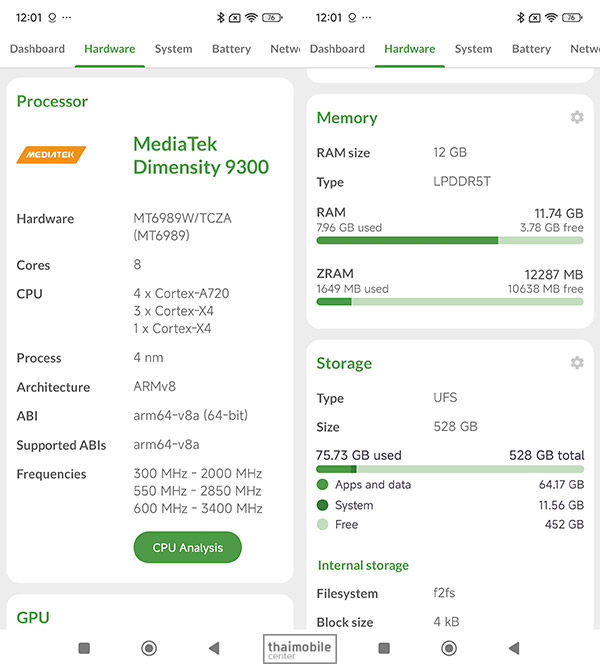Viewport: 600px width, 667px height.
Task: Tap 1 x Cortex-X4 CPU line
Action: click(172, 328)
